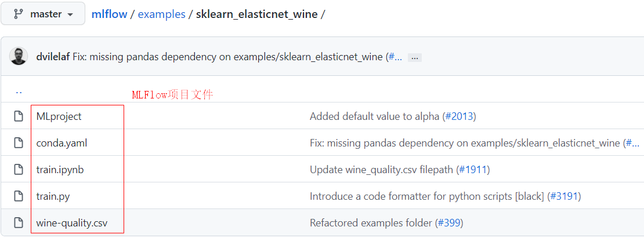Image resolution: width=644 pixels, height=238 pixels.
Task: Open the MLproject file
Action: 59,116
